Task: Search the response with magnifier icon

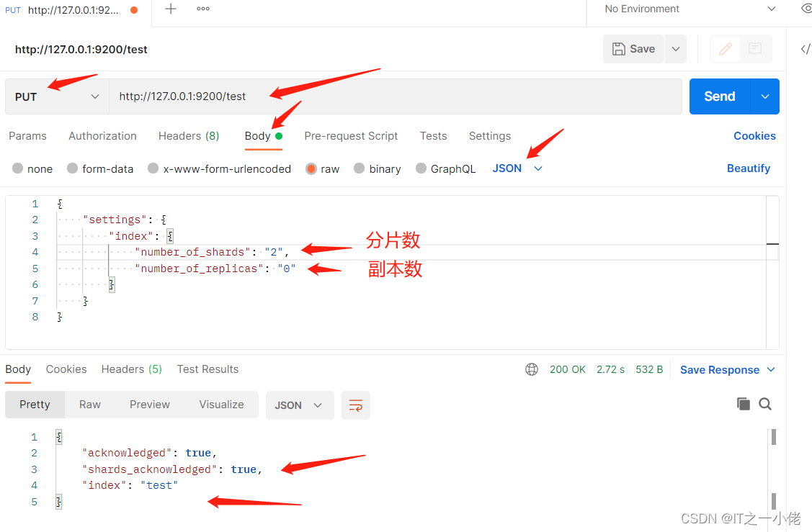Action: click(x=765, y=404)
